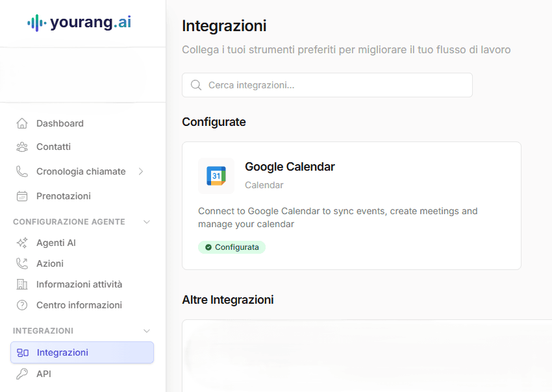
Task: Click the Collega i tuoi strumenti subtitle
Action: 346,49
